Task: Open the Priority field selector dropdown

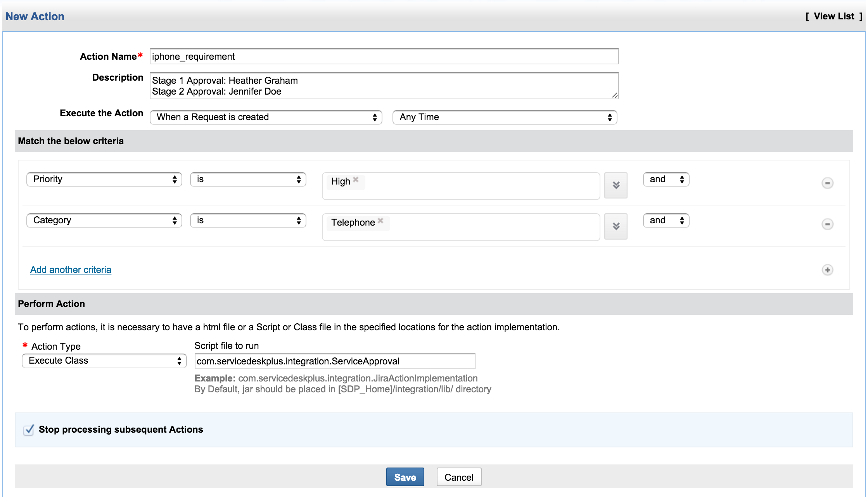Action: click(x=104, y=179)
